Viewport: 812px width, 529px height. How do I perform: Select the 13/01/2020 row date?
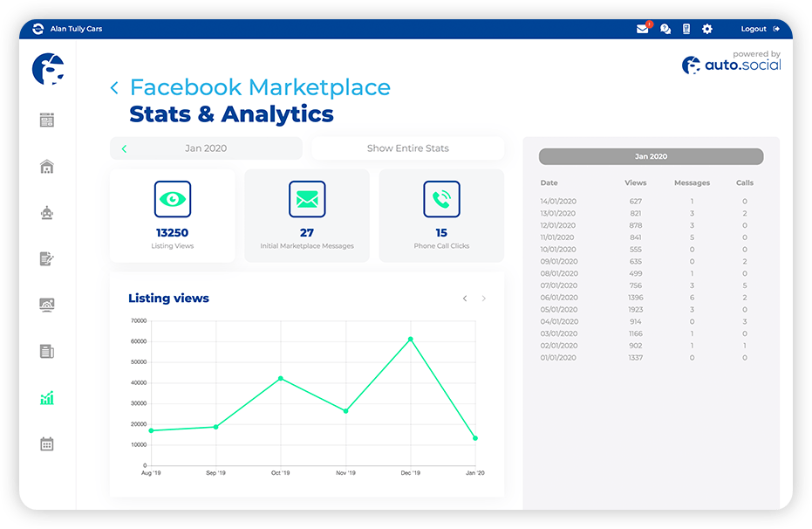point(557,214)
